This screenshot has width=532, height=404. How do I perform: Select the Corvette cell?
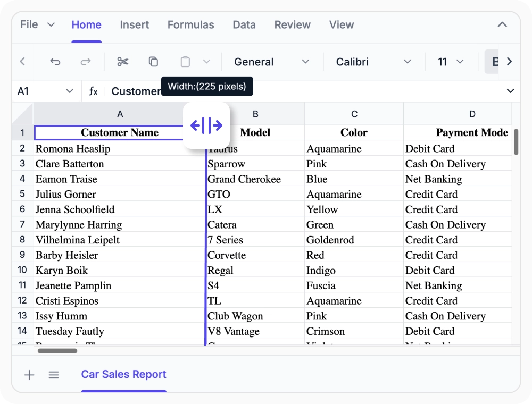(x=255, y=255)
